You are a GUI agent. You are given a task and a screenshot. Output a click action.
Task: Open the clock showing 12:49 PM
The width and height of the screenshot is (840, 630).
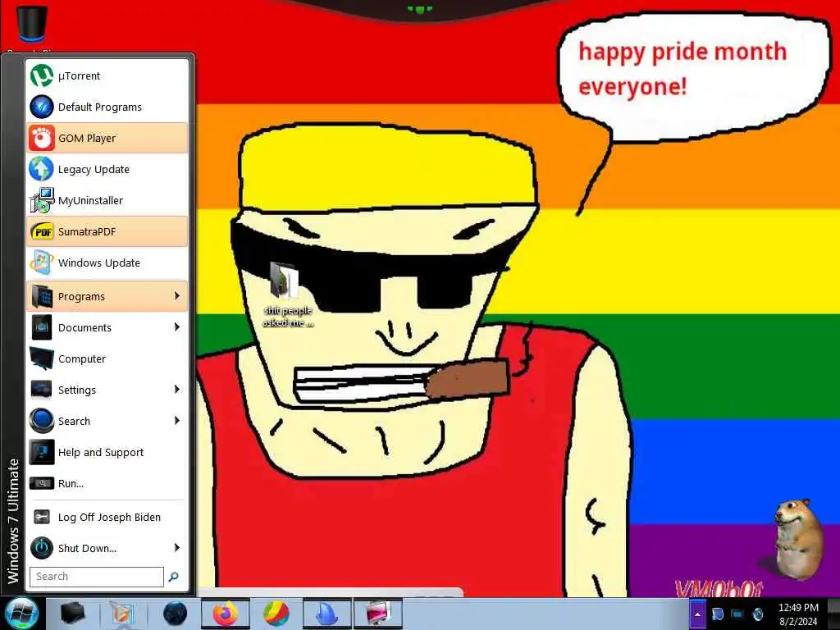(798, 614)
